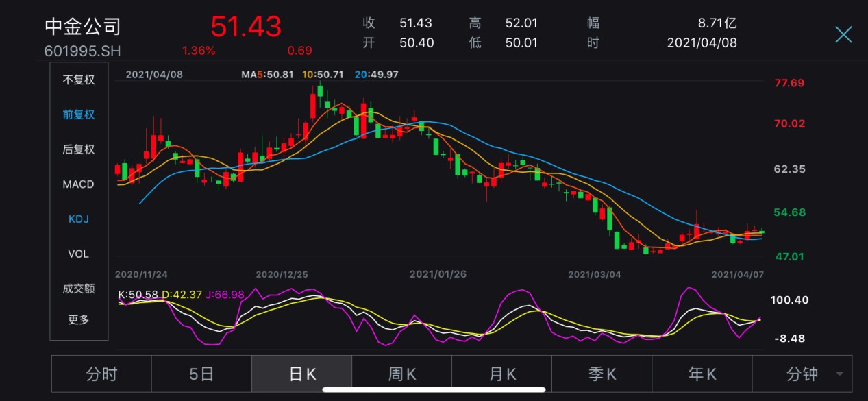Select 不复权 price adjustment option
Screen dimensions: 868x401
click(x=79, y=80)
